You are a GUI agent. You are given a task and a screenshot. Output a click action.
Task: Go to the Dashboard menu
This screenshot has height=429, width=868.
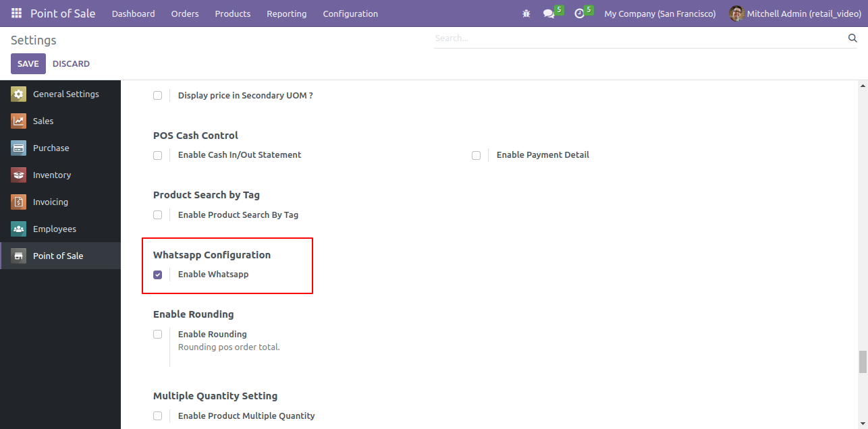click(133, 13)
